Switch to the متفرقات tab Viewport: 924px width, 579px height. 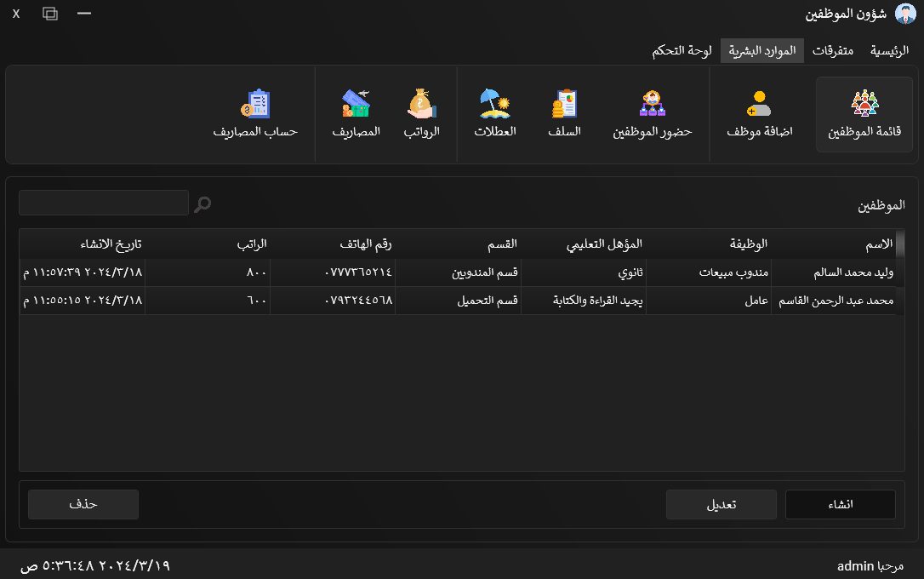833,51
